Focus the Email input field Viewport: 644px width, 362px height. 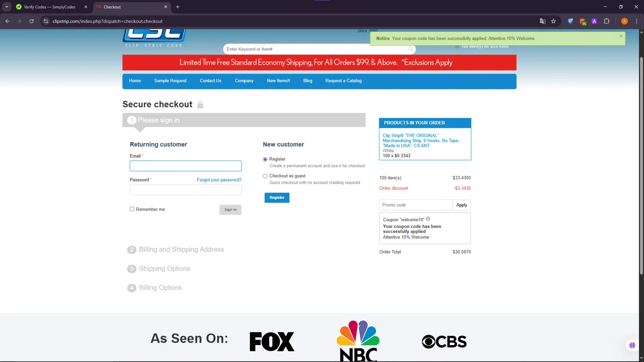tap(185, 166)
